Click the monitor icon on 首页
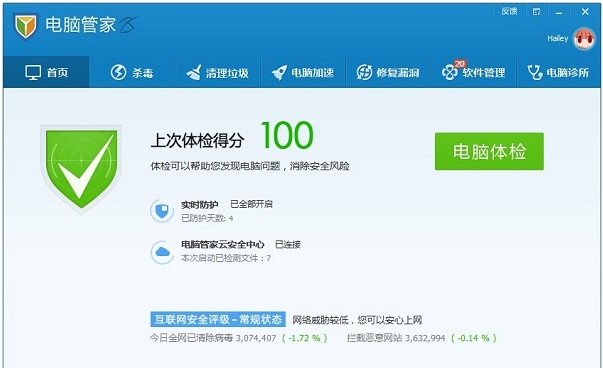The height and width of the screenshot is (368, 603). click(x=33, y=72)
